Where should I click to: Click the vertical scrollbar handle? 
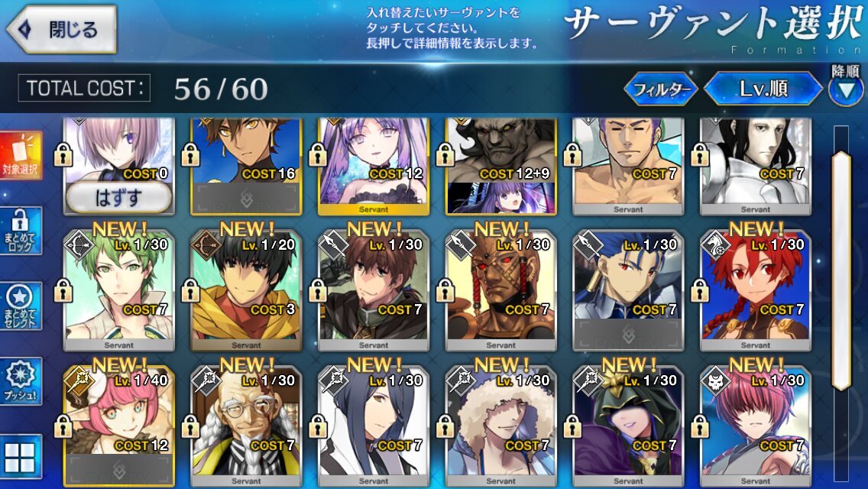841,270
